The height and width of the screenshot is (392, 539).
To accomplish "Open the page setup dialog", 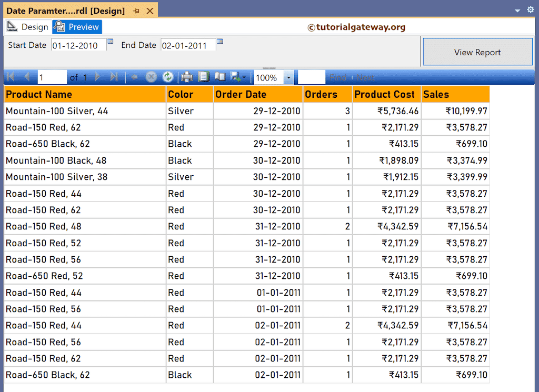I will coord(220,77).
